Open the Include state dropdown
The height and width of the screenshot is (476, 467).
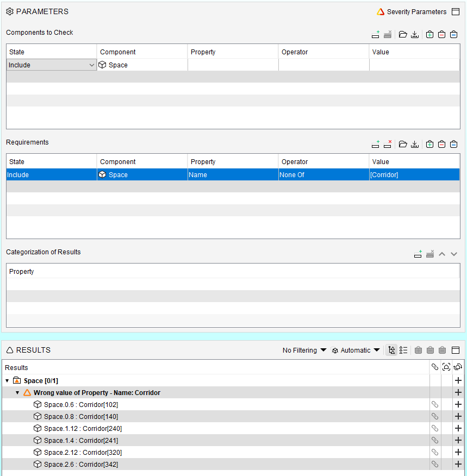[51, 65]
